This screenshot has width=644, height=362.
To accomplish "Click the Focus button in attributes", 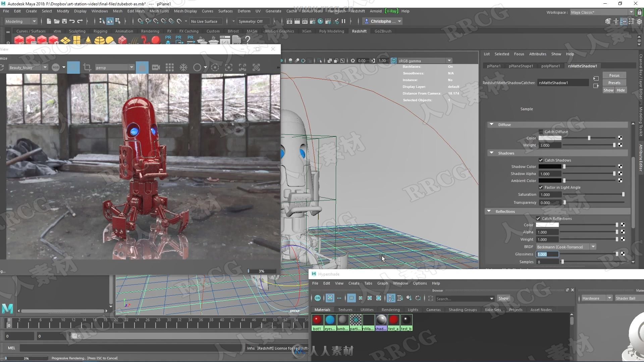I will [614, 75].
